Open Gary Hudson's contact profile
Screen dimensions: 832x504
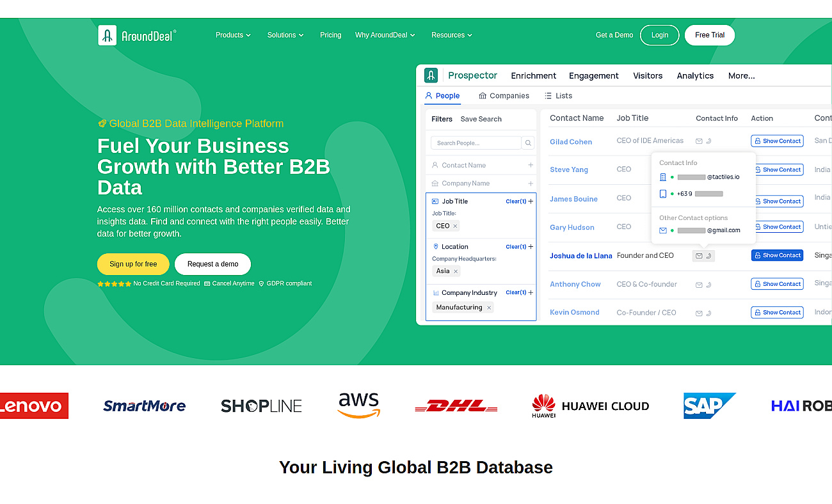pos(572,228)
